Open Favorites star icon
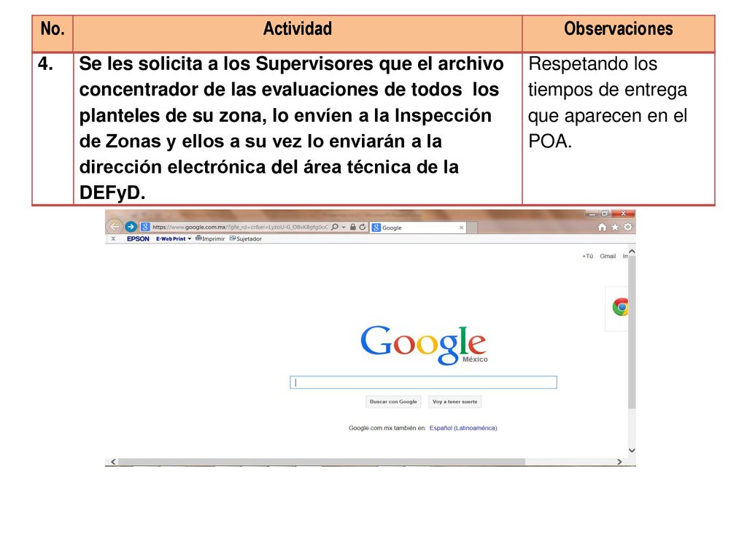Screen dimensions: 747x560 (x=615, y=227)
